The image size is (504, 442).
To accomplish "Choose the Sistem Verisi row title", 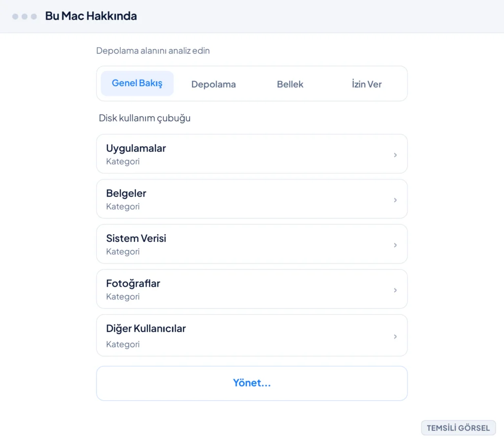I will (136, 238).
